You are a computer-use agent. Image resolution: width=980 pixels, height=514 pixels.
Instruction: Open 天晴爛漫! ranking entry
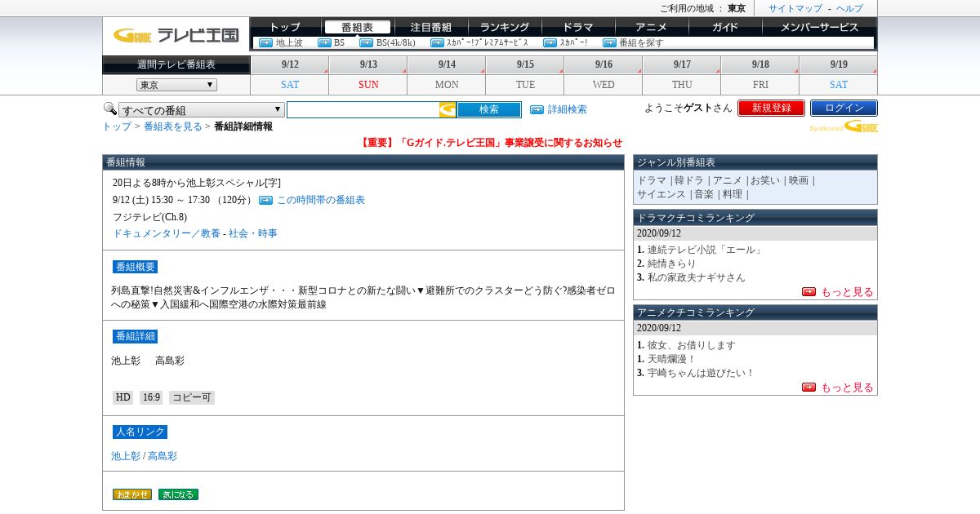coord(671,359)
